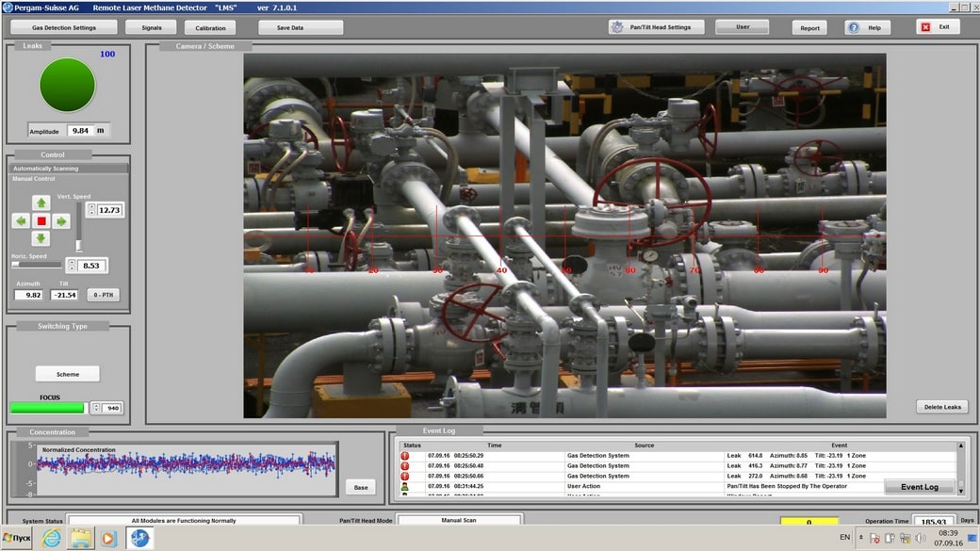Click the Amplitude field 9.84
This screenshot has width=980, height=551.
pyautogui.click(x=80, y=131)
